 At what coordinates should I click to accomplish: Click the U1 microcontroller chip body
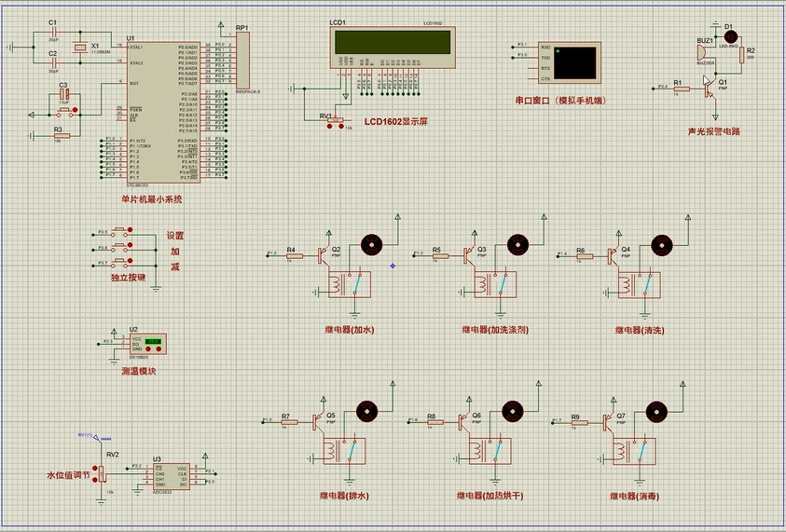pos(155,114)
